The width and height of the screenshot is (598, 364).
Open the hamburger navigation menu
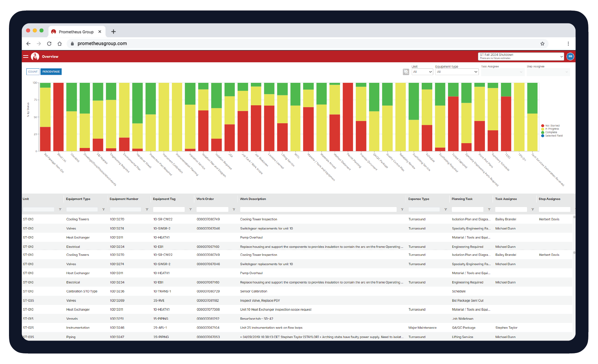pos(26,56)
